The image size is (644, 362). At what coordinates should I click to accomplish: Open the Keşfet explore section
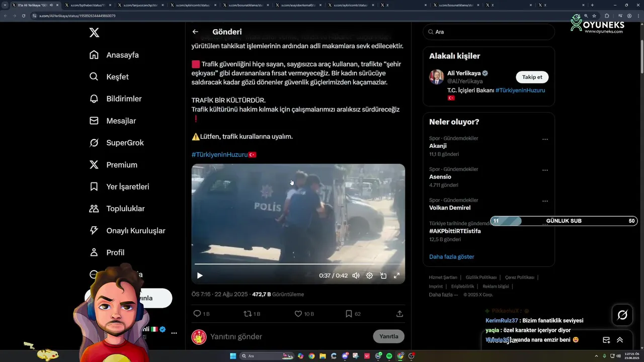tap(109, 77)
